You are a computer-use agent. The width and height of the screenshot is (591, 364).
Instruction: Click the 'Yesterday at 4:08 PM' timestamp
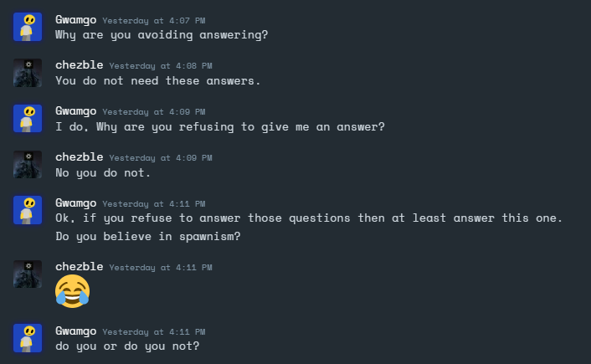161,66
